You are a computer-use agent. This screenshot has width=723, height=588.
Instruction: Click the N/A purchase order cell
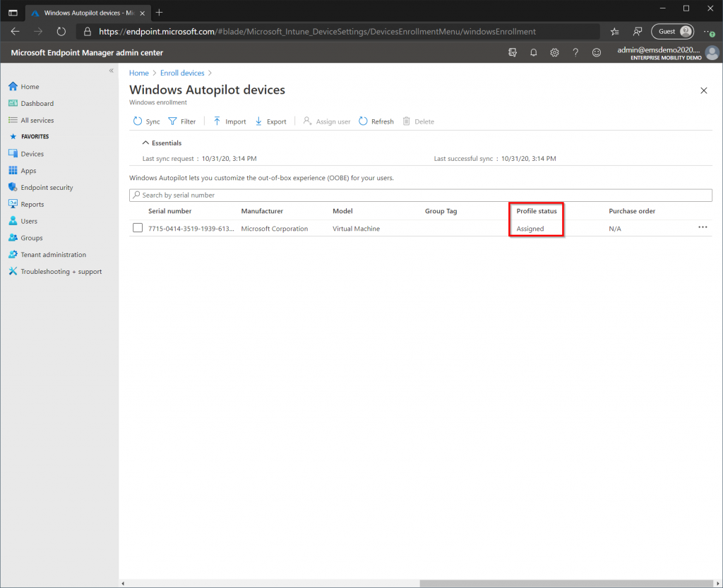[615, 229]
